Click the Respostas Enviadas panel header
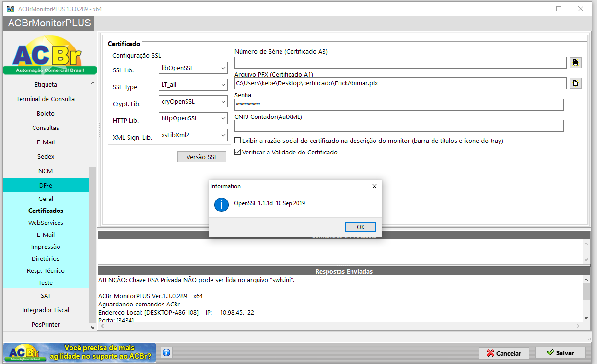Image resolution: width=597 pixels, height=364 pixels. pos(344,271)
